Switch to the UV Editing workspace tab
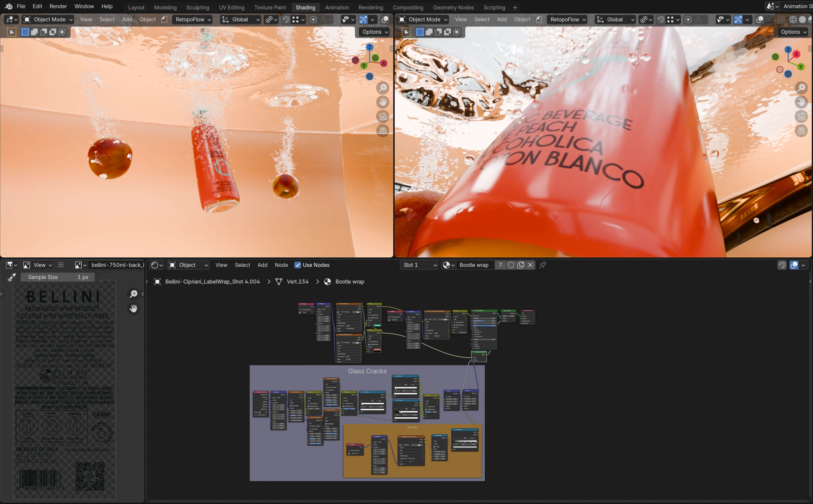 (x=232, y=7)
